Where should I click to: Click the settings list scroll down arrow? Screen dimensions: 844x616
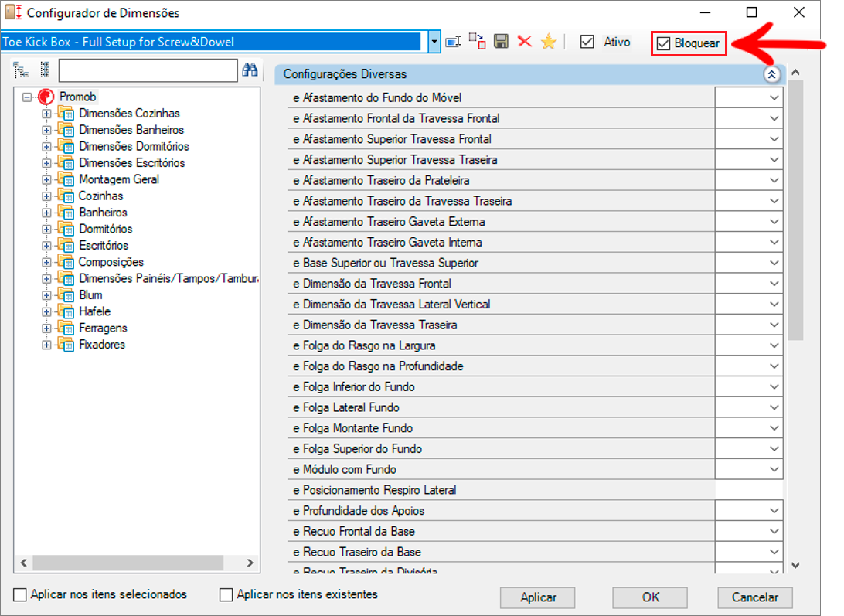tap(795, 566)
